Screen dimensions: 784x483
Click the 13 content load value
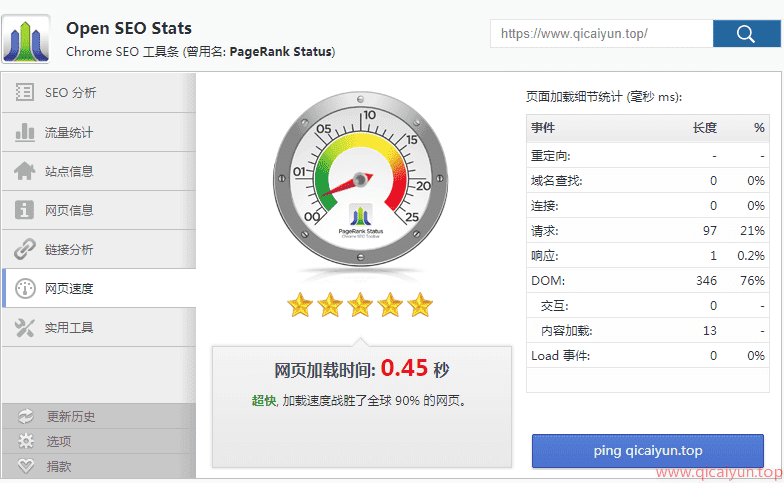[710, 330]
